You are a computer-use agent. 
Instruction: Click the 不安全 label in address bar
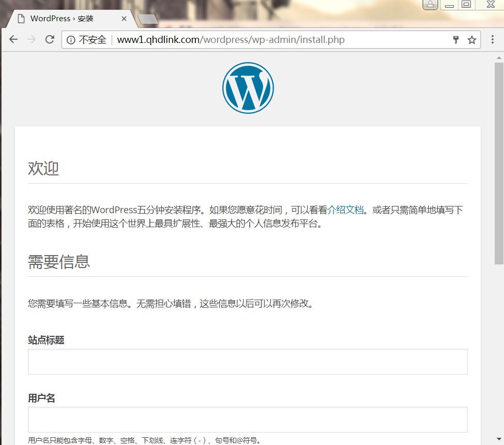[93, 40]
